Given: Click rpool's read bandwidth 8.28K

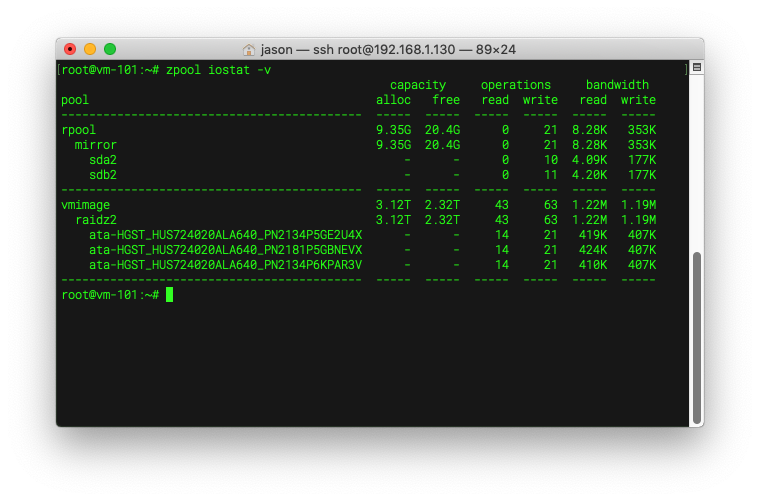Looking at the screenshot, I should pos(589,130).
